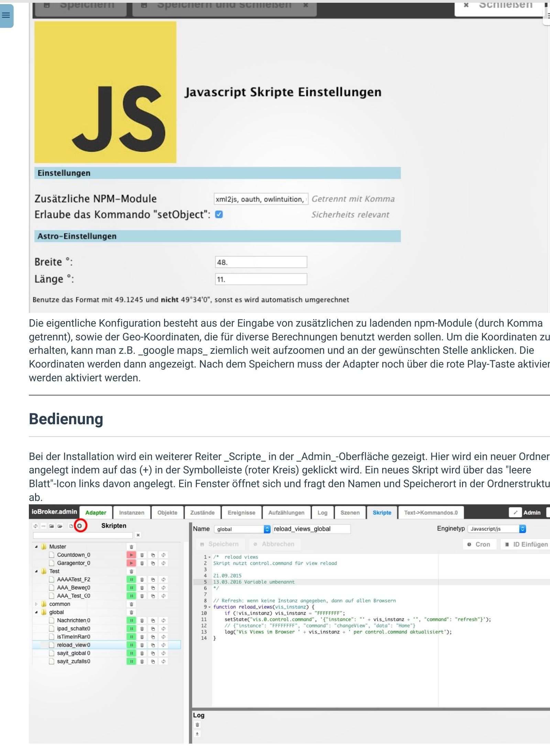Pause the AAA_Beweg script

coord(131,588)
